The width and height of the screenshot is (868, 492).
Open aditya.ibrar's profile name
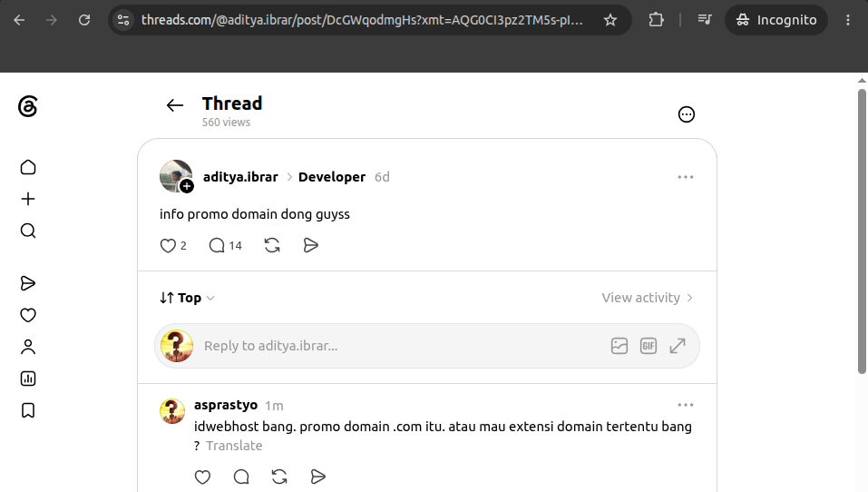tap(240, 177)
